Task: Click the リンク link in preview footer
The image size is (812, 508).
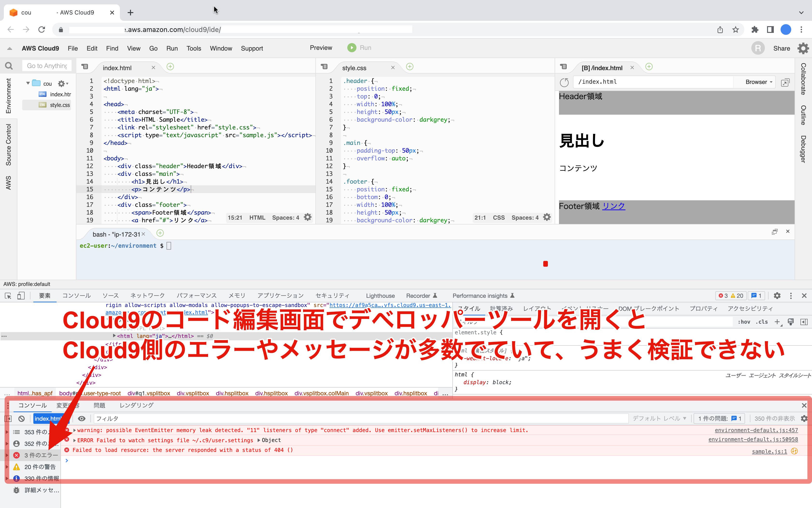Action: [x=614, y=206]
